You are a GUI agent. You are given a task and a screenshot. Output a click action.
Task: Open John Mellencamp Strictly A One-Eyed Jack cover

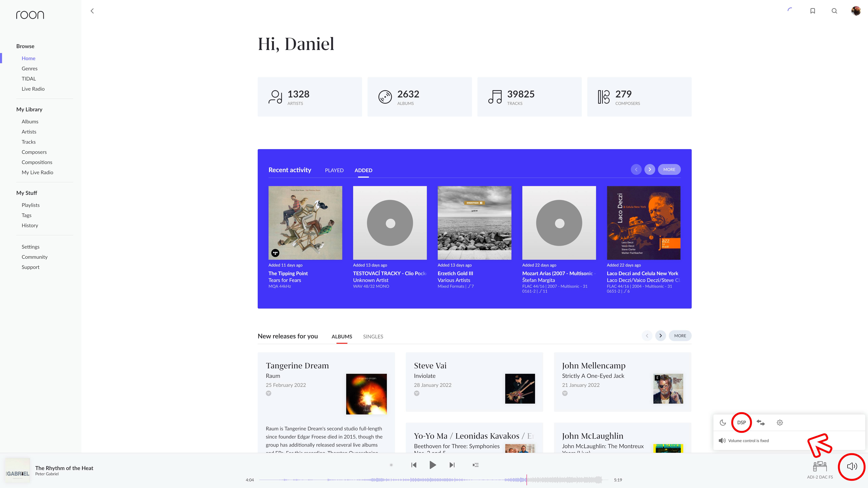668,388
